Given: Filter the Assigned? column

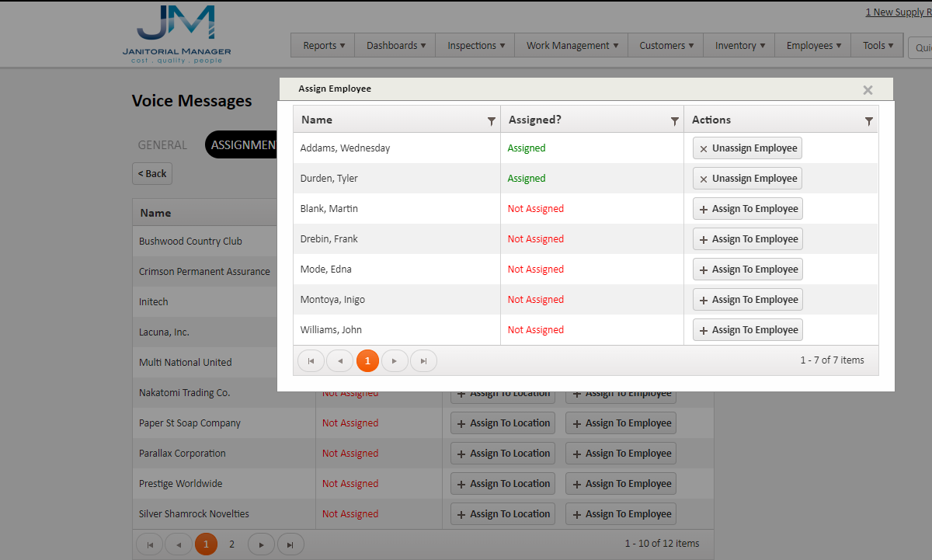Looking at the screenshot, I should [673, 120].
